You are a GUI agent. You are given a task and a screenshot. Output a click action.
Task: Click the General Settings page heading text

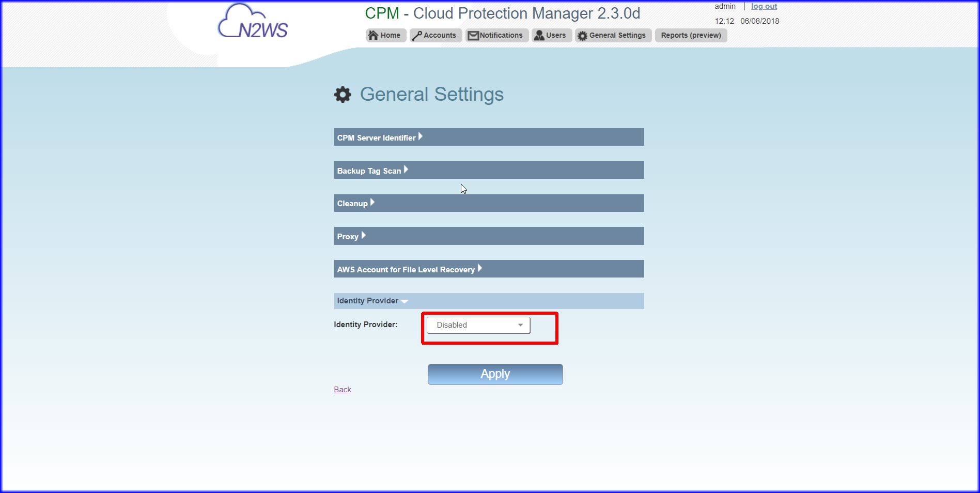[x=431, y=94]
